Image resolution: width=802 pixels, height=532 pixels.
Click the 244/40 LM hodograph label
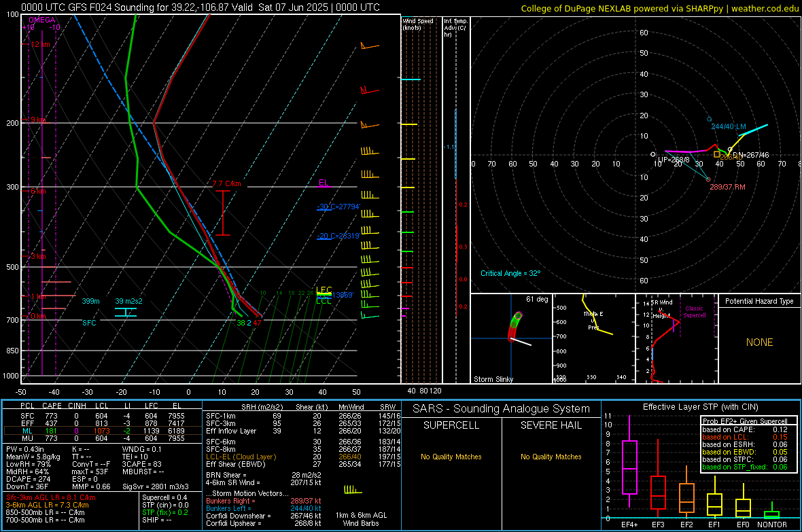tap(729, 126)
